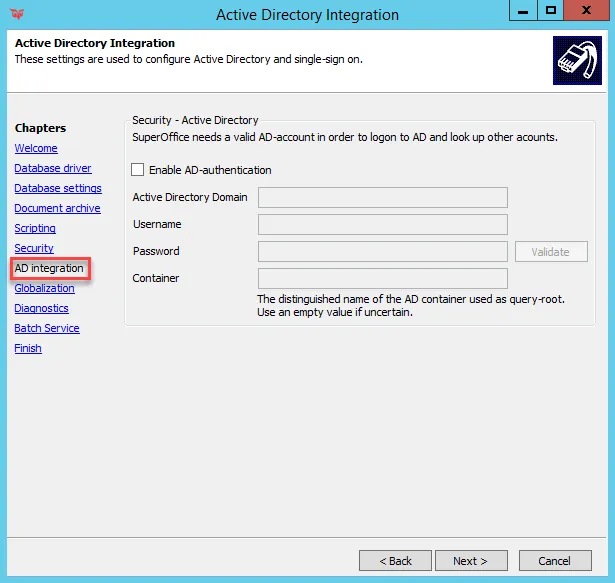Open the Welcome chapter

[x=36, y=148]
